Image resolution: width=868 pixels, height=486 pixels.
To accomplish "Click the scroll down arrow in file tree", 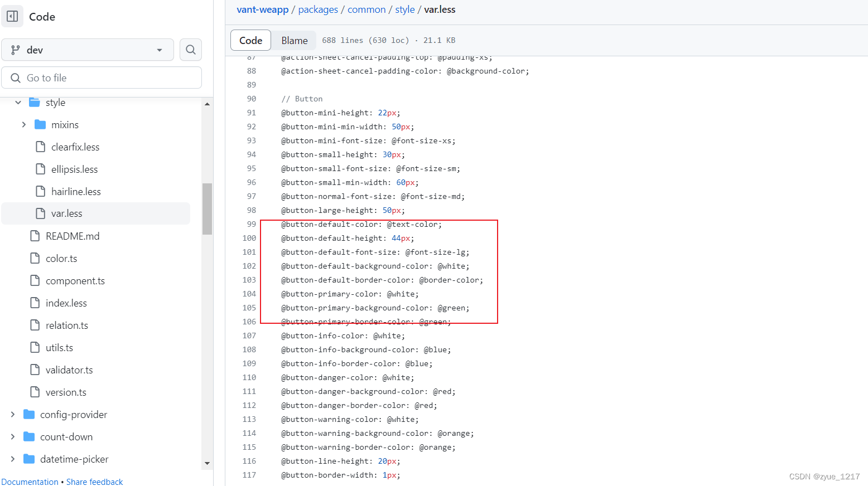I will [x=207, y=463].
